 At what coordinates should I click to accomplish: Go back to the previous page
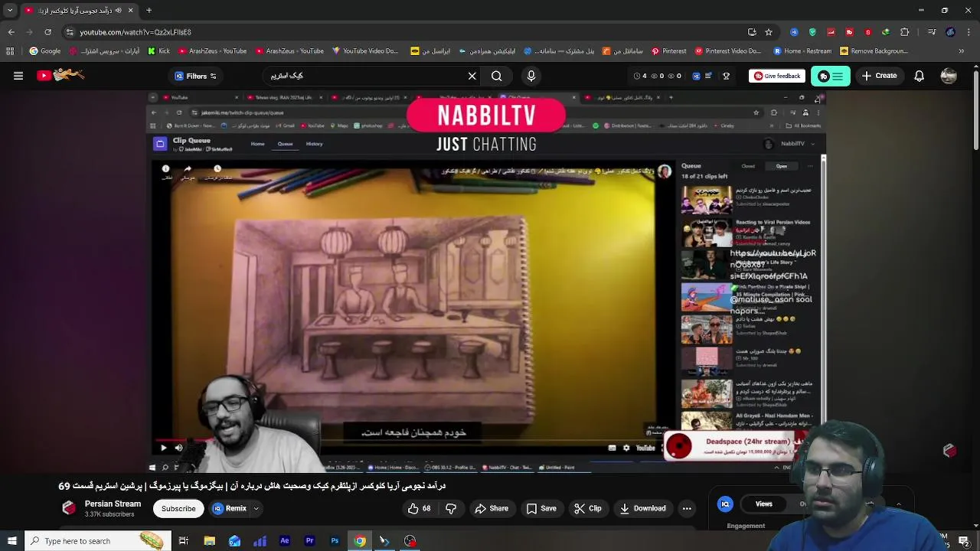(x=11, y=32)
